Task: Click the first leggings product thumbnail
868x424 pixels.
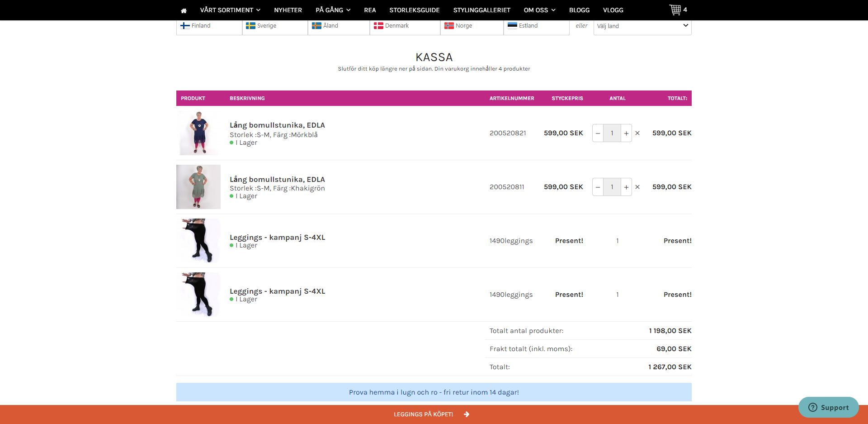Action: [x=198, y=241]
